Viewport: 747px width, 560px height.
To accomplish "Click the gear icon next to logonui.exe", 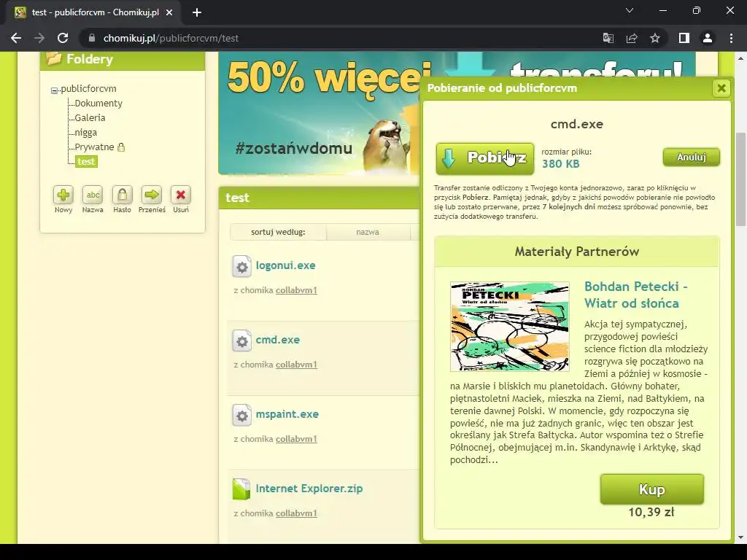I will [242, 267].
